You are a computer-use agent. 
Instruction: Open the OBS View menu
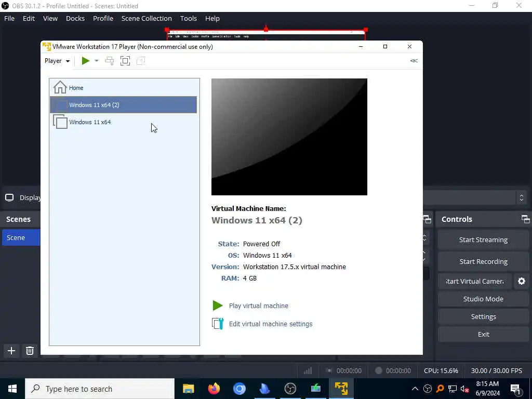pyautogui.click(x=50, y=18)
